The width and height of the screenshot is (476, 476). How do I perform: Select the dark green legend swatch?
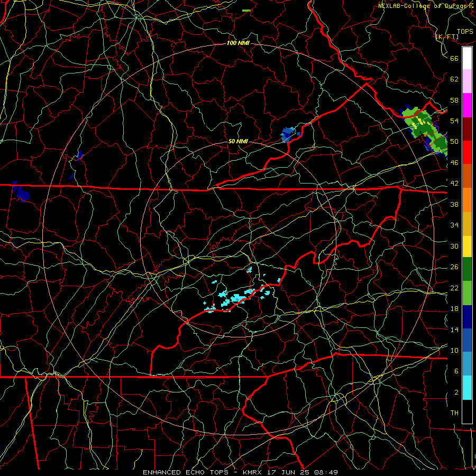467,269
